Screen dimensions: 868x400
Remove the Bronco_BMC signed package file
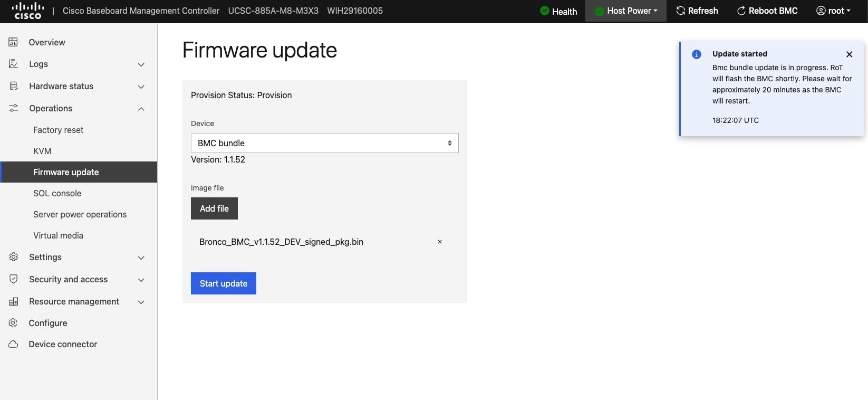coord(440,242)
